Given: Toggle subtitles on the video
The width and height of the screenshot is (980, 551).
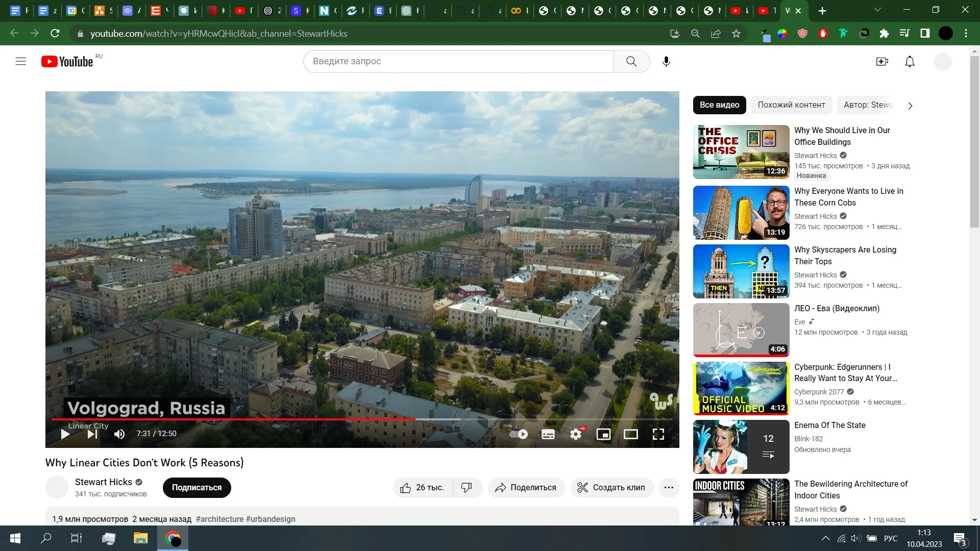Looking at the screenshot, I should click(x=548, y=434).
